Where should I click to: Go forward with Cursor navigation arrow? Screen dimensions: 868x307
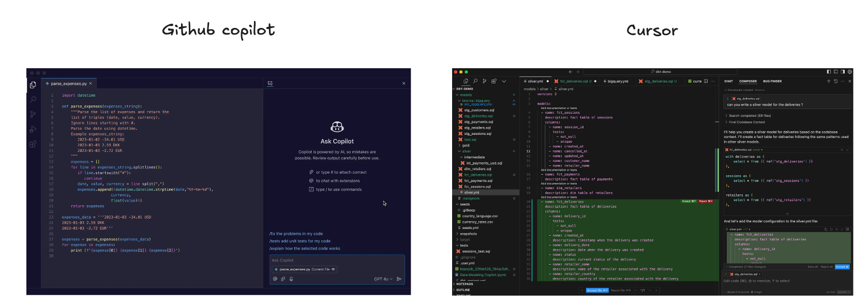tap(578, 72)
